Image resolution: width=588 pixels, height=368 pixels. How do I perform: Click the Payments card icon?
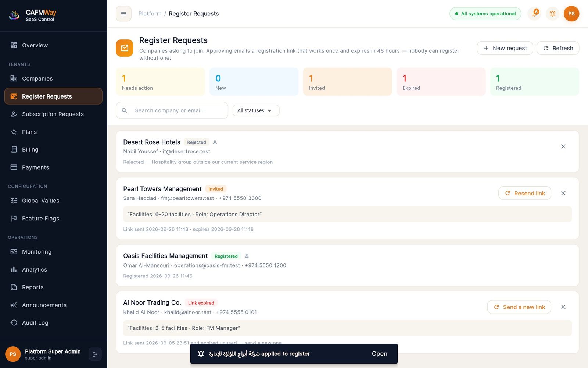click(x=14, y=167)
